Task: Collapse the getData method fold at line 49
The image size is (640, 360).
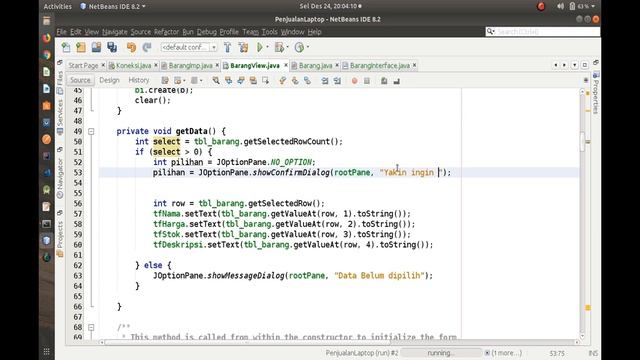Action: tap(91, 131)
